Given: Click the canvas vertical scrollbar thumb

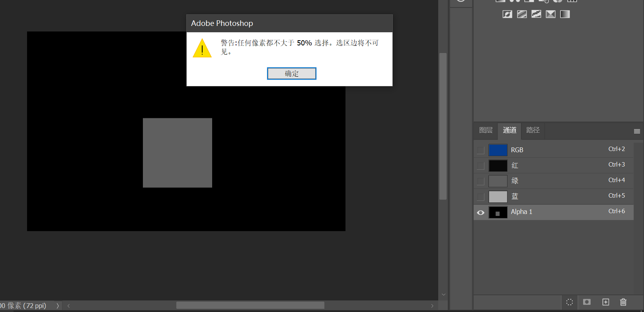Looking at the screenshot, I should (x=443, y=126).
